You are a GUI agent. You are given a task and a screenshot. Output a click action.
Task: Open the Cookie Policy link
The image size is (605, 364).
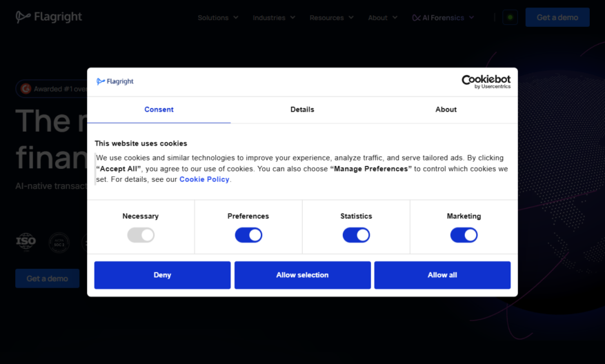204,179
